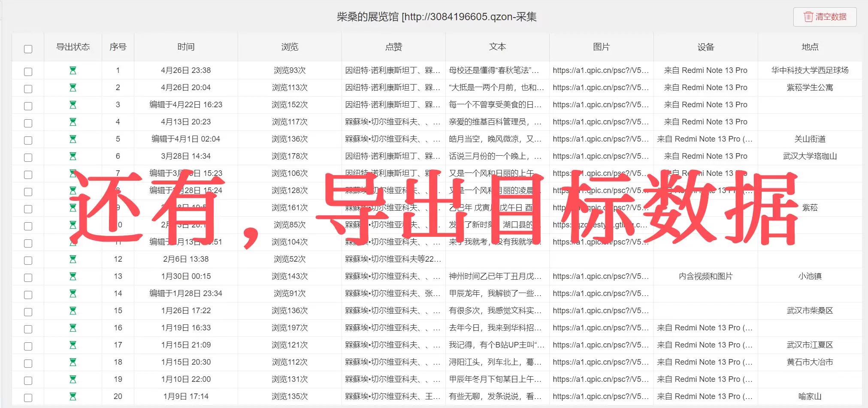Check the checkbox for row 13
The width and height of the screenshot is (868, 408).
pos(28,278)
